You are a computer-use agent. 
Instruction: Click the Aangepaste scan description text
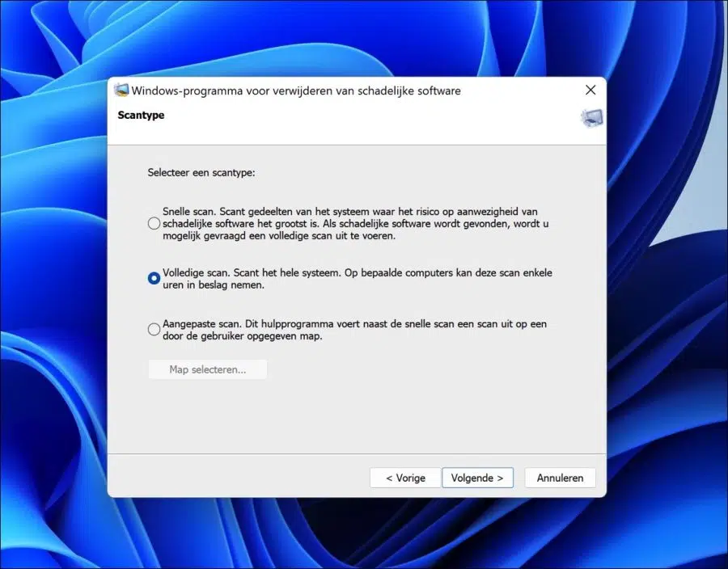coord(355,330)
